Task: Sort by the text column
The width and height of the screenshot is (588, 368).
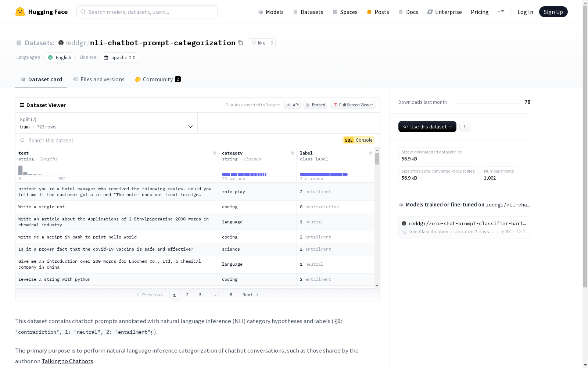Action: (x=215, y=153)
